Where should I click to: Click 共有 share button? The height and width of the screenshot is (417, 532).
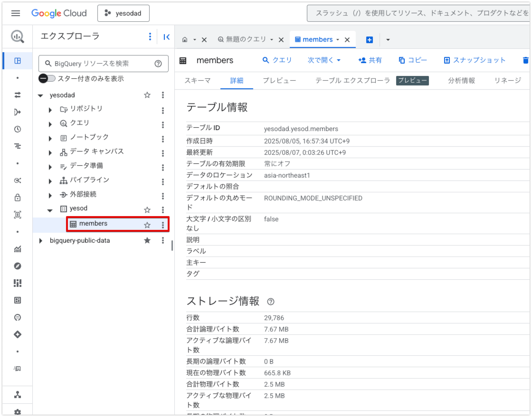point(370,60)
